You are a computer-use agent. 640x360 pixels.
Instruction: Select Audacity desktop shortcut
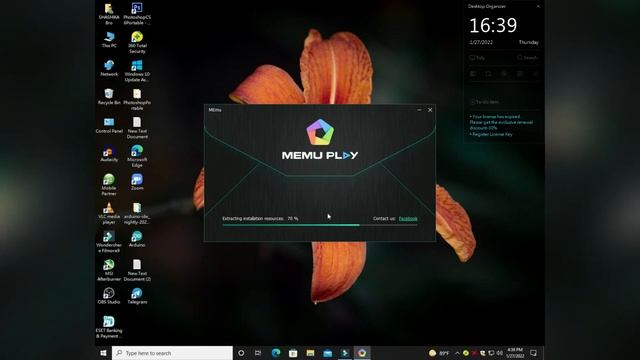[109, 154]
